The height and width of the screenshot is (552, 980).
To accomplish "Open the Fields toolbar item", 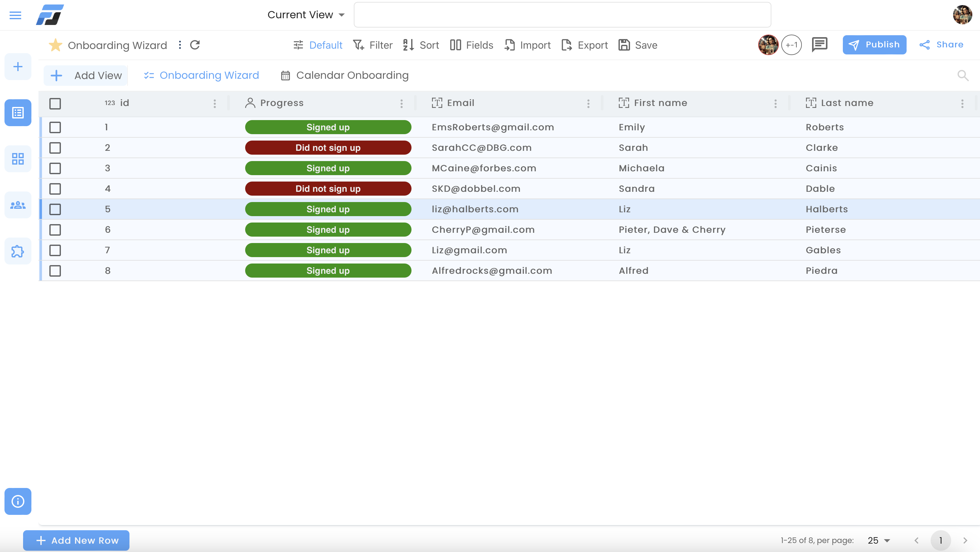I will tap(471, 45).
